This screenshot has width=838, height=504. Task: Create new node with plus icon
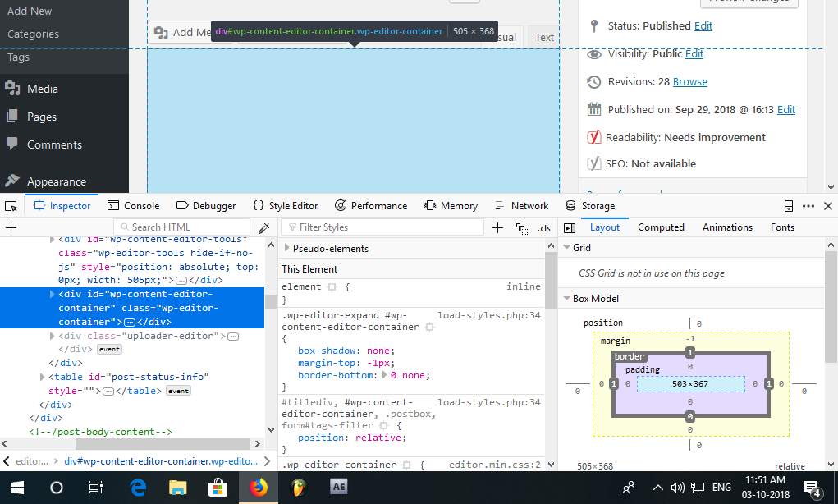[x=11, y=227]
